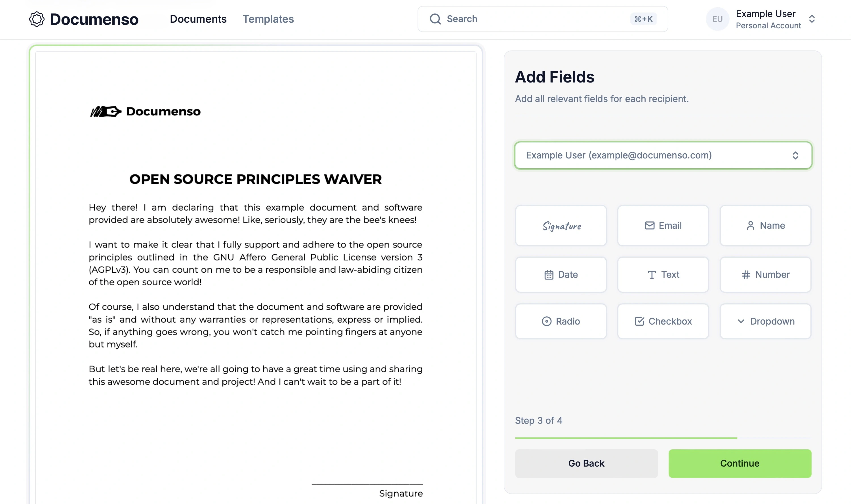Click the Documenso logo icon

(x=37, y=19)
